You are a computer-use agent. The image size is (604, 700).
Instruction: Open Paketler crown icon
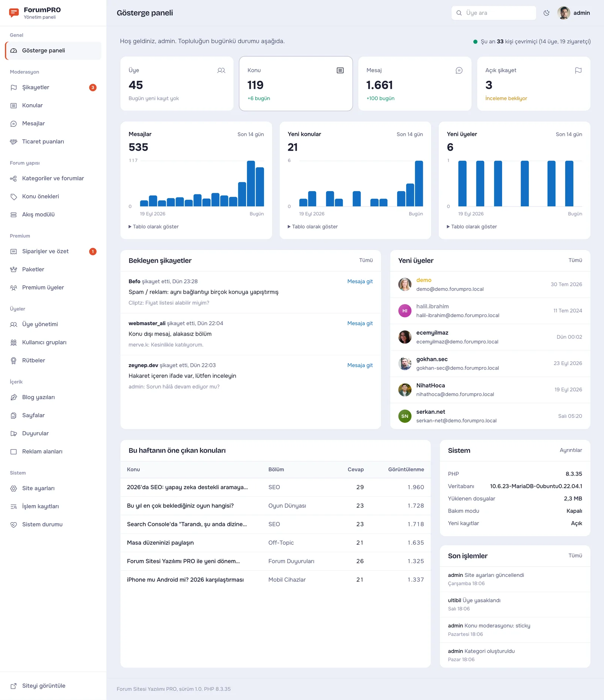point(14,270)
